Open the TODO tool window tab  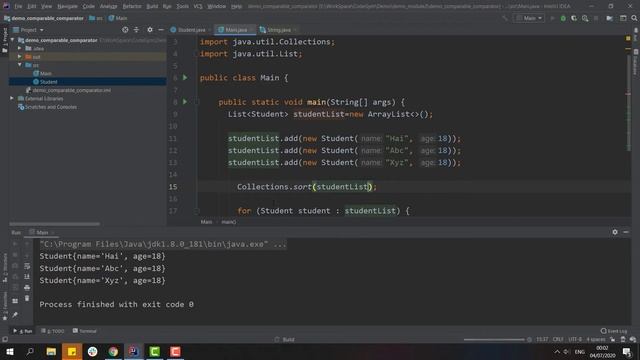[53, 331]
